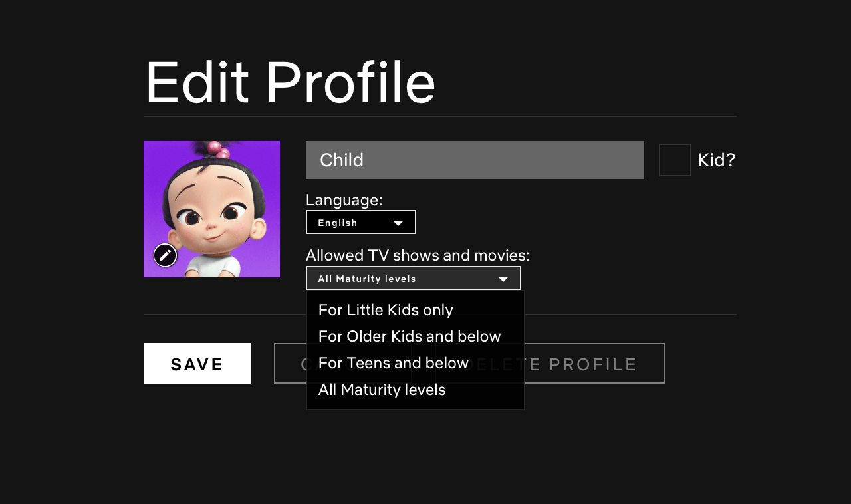Pick For Teens and below option
This screenshot has height=504, width=851.
point(394,363)
